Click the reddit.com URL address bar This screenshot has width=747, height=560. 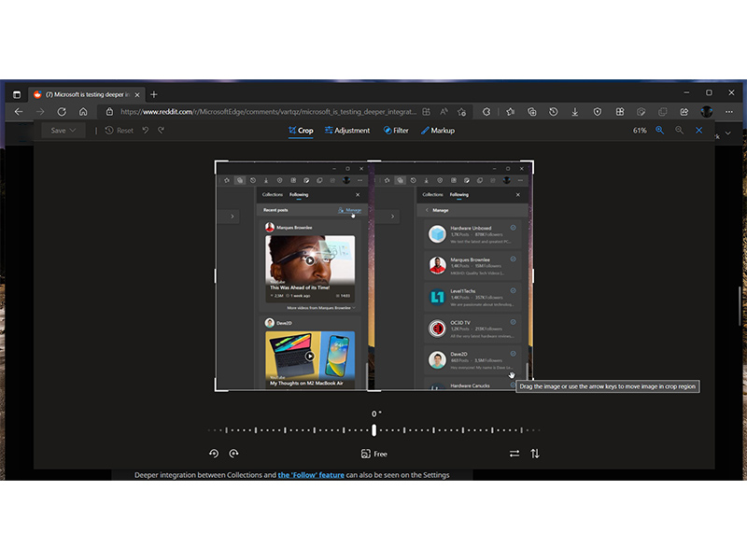click(268, 112)
